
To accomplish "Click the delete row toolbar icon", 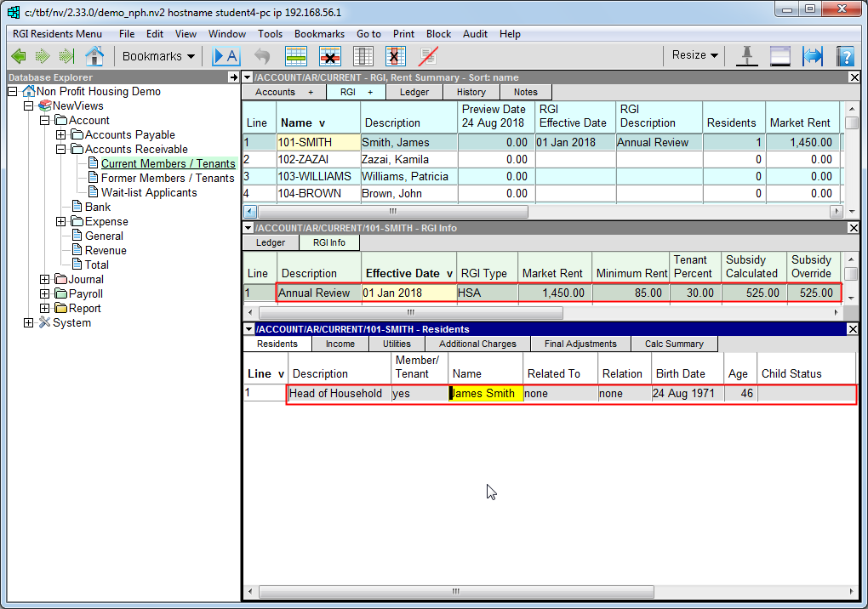I will pos(329,56).
